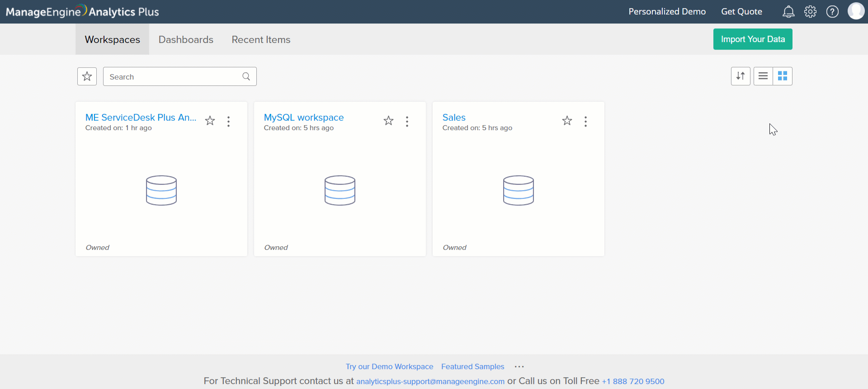This screenshot has width=868, height=389.
Task: Click the MySQL workspace database icon
Action: (340, 190)
